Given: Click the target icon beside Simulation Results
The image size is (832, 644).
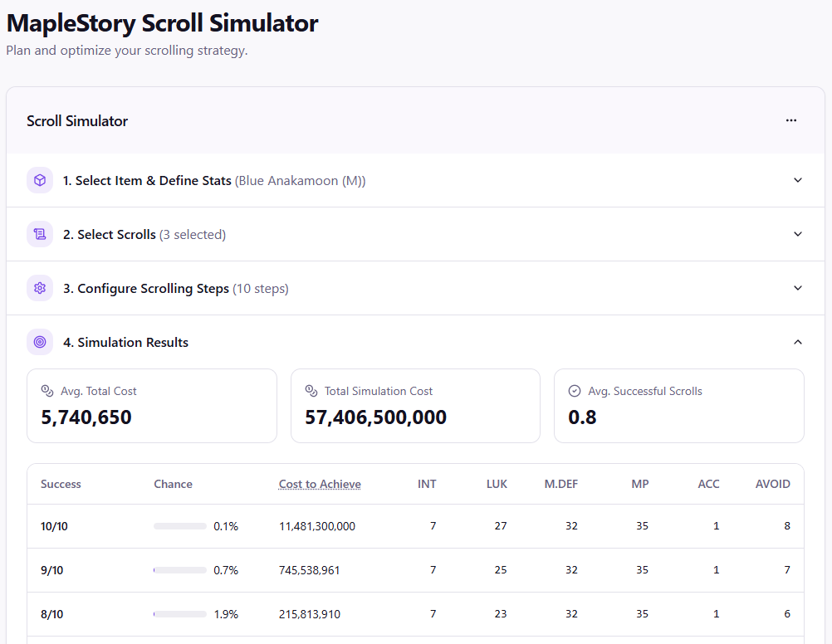Looking at the screenshot, I should click(x=40, y=342).
